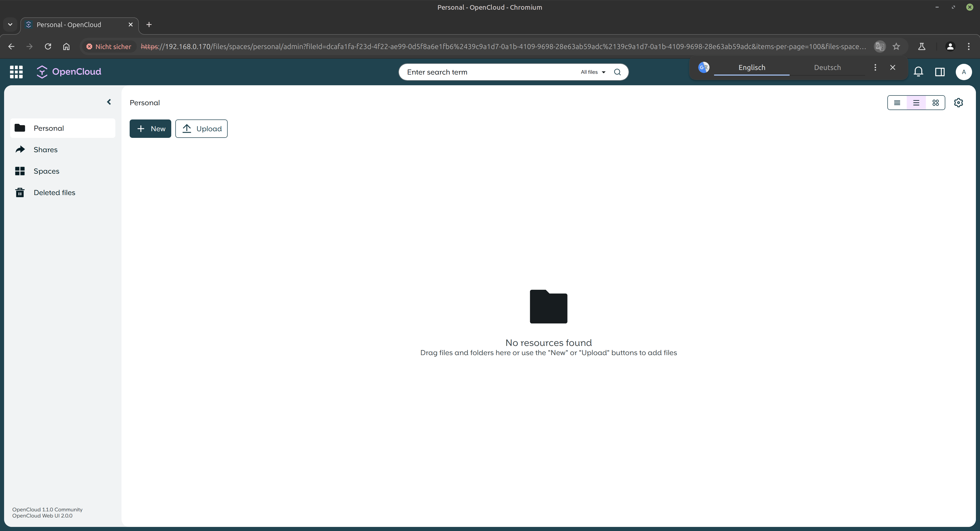The image size is (980, 531).
Task: Click the Upload button
Action: [x=201, y=129]
